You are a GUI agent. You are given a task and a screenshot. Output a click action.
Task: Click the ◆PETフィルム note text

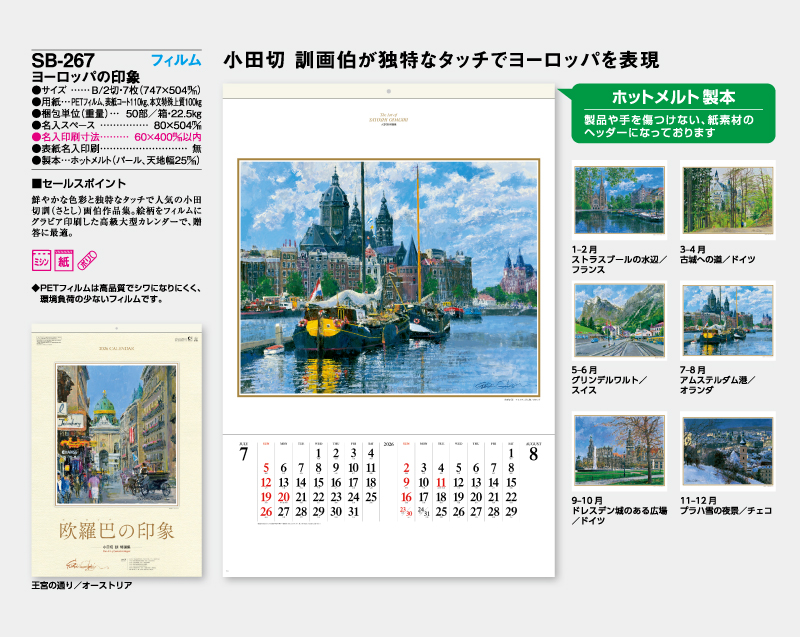click(116, 294)
